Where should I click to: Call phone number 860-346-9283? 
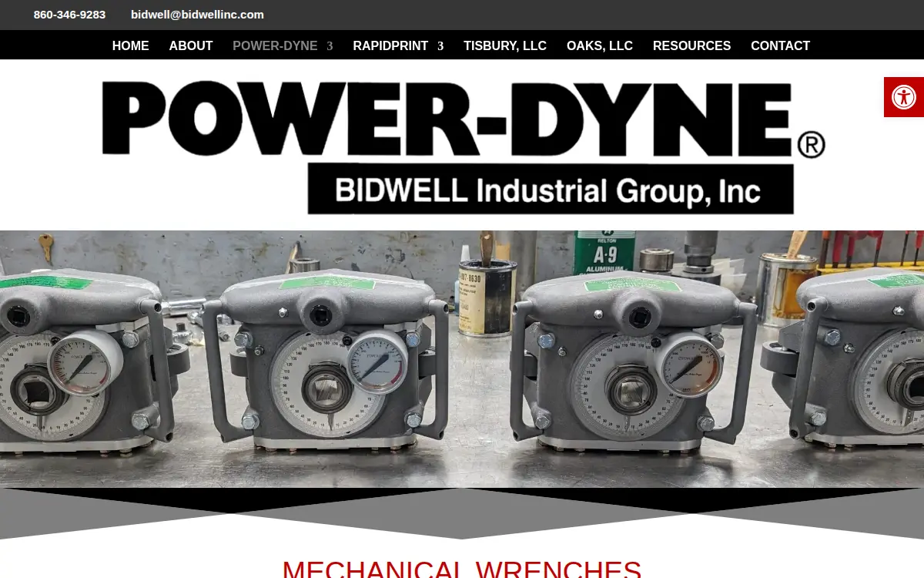(x=69, y=15)
